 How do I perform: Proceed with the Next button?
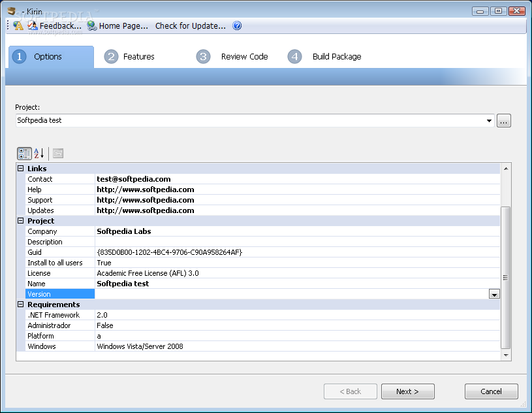pyautogui.click(x=408, y=391)
